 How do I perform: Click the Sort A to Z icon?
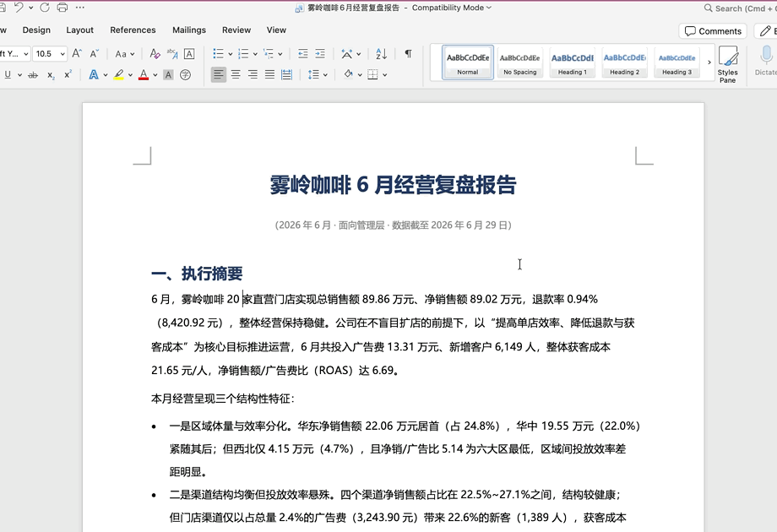[x=381, y=53]
